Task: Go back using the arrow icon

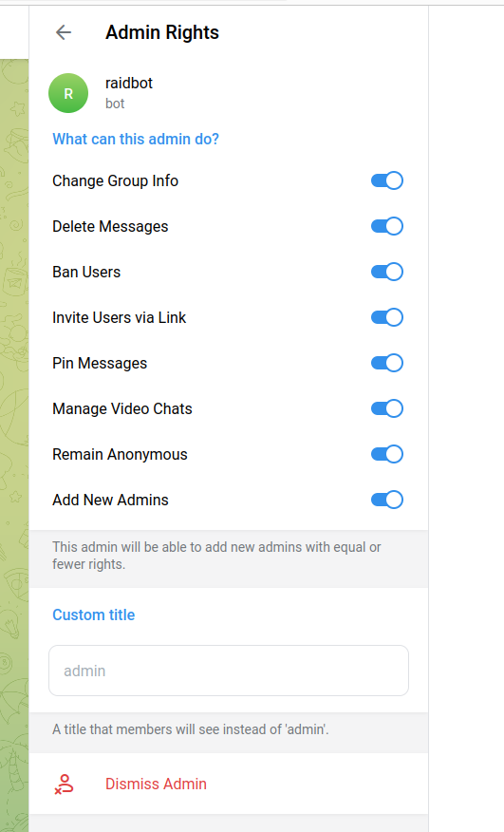Action: coord(64,32)
